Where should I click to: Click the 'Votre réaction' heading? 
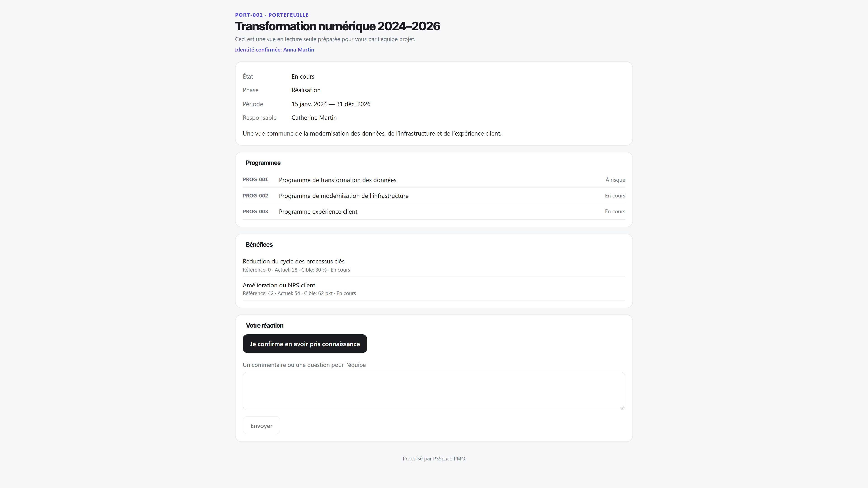click(x=264, y=325)
